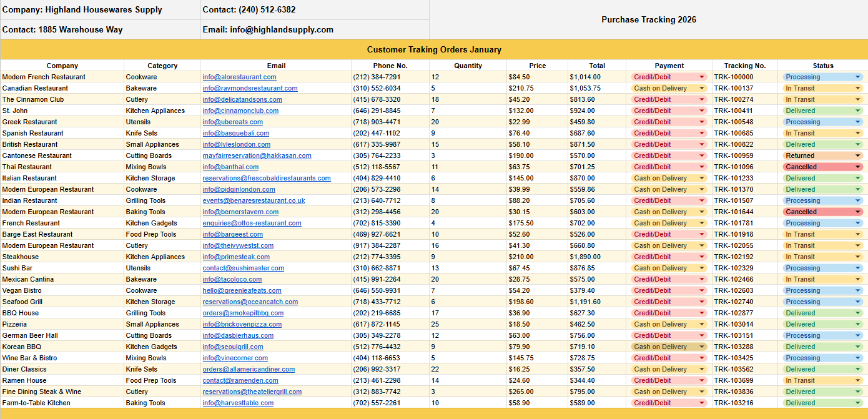868x419 pixels.
Task: Open email link events@benaresrestaurant.co.uk
Action: [x=254, y=200]
